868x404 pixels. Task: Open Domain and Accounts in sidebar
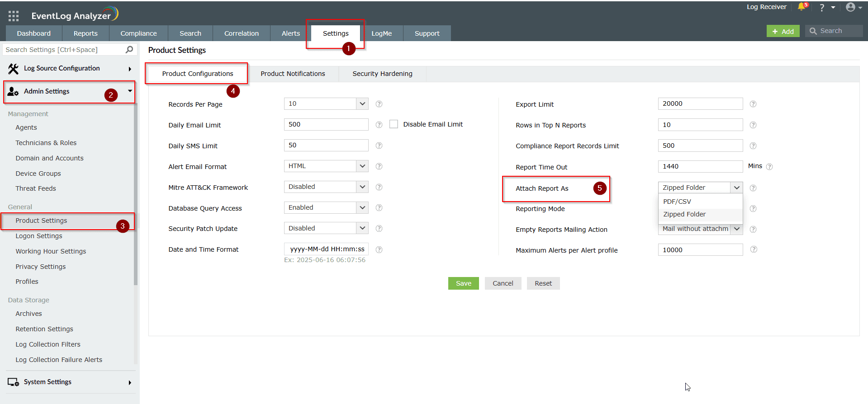(49, 158)
